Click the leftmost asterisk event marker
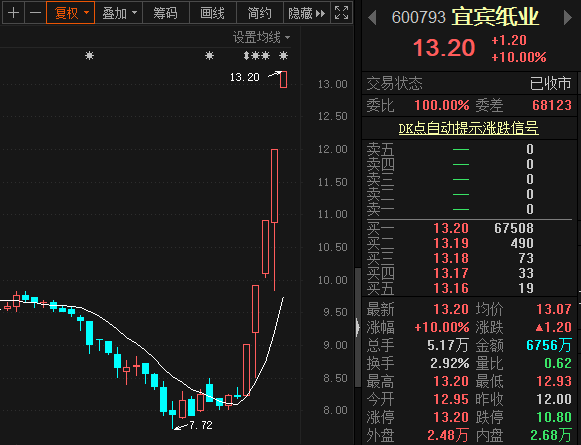 pos(89,56)
